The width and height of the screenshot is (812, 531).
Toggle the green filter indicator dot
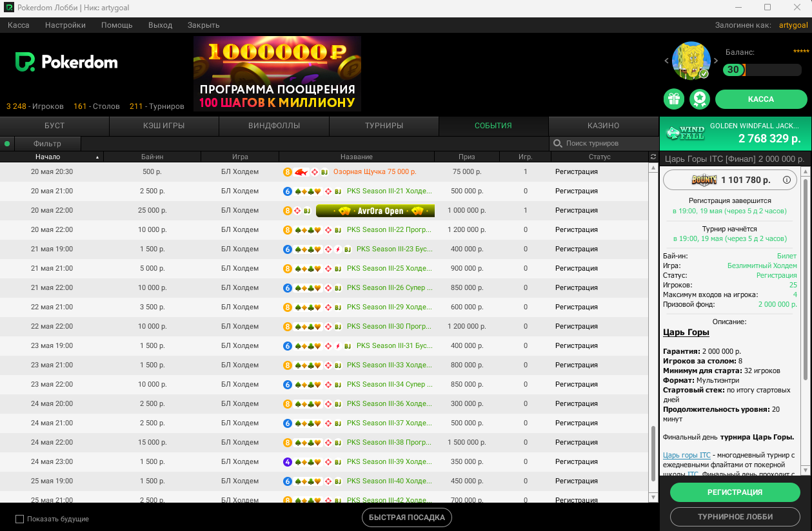[7, 144]
